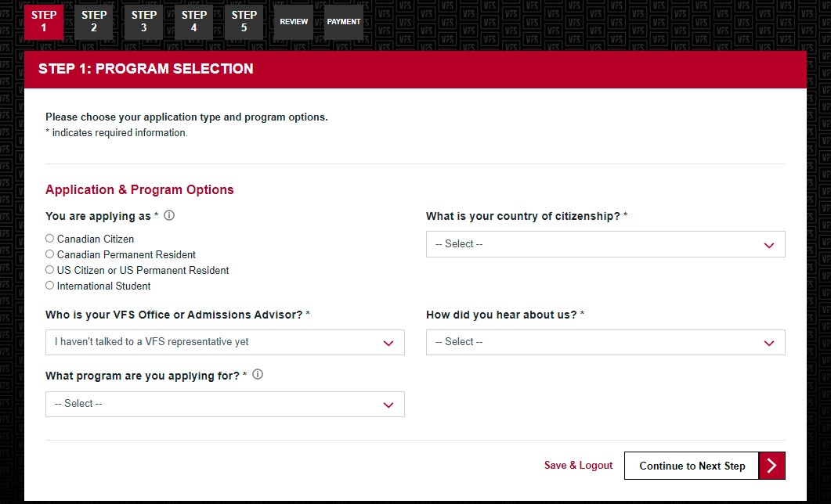Click the info icon beside 'You are applying as'

(169, 215)
